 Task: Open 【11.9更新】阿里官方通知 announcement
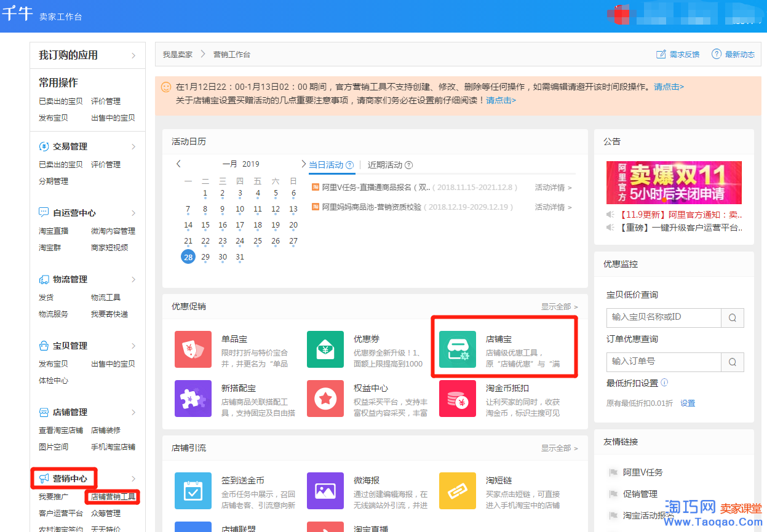coord(681,215)
